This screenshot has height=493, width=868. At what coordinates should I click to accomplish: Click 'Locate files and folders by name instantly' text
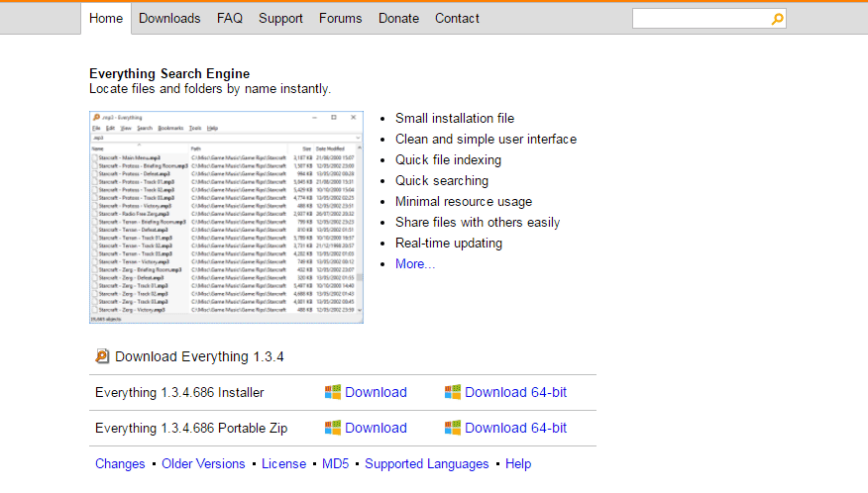(x=210, y=88)
